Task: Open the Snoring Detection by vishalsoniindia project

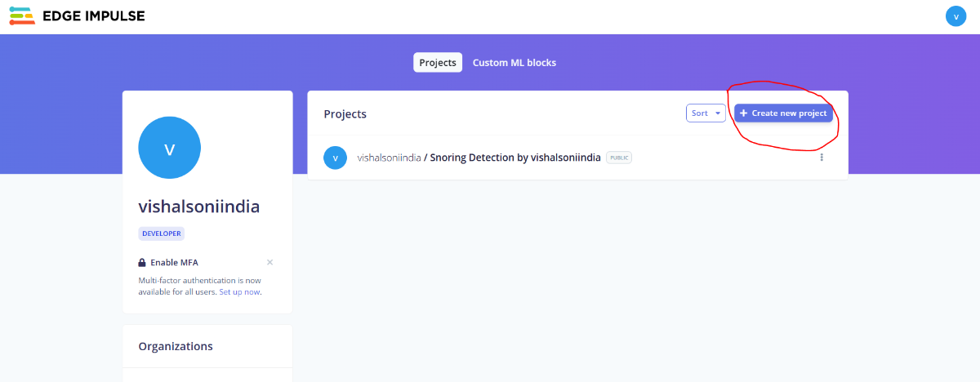Action: [515, 158]
